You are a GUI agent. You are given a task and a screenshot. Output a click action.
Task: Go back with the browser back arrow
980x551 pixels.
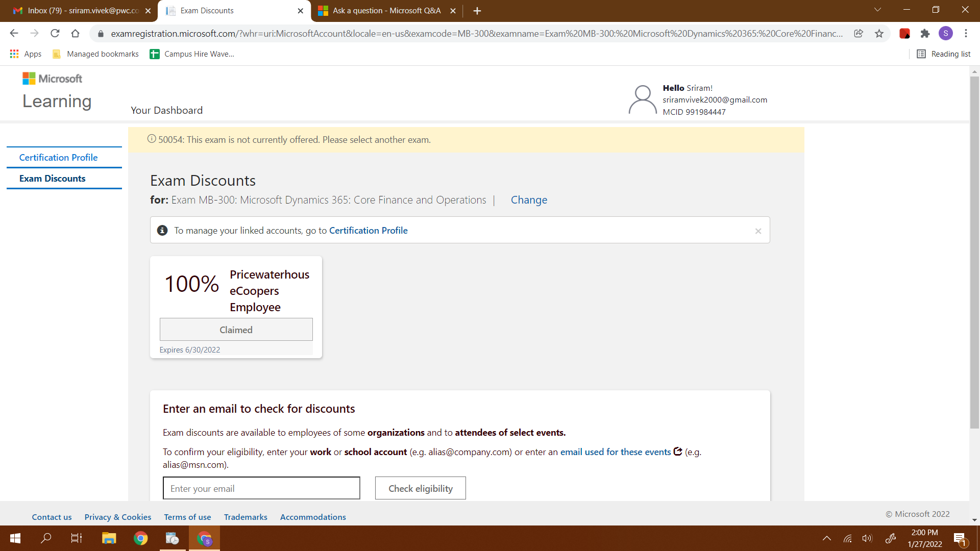pos(14,33)
